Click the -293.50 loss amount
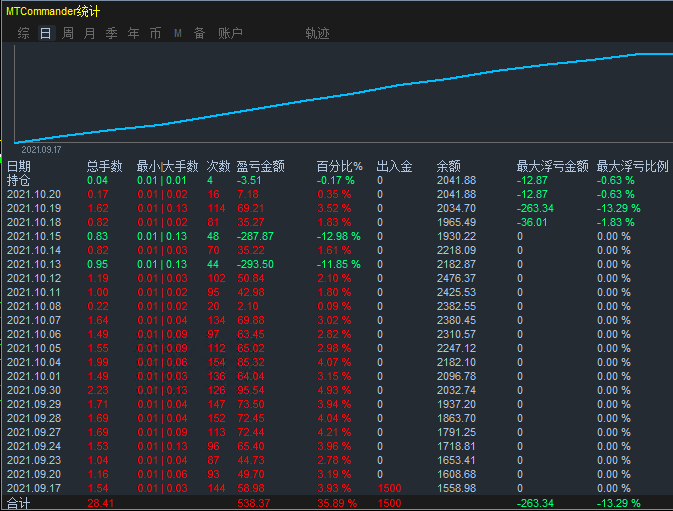Screen dimensions: 673x511 255,264
